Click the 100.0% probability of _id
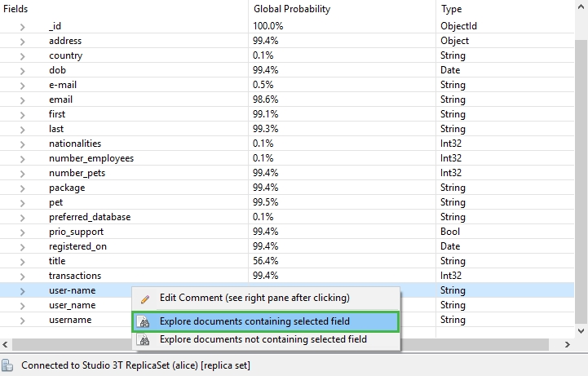Screen dimensions: 588x376 (267, 26)
